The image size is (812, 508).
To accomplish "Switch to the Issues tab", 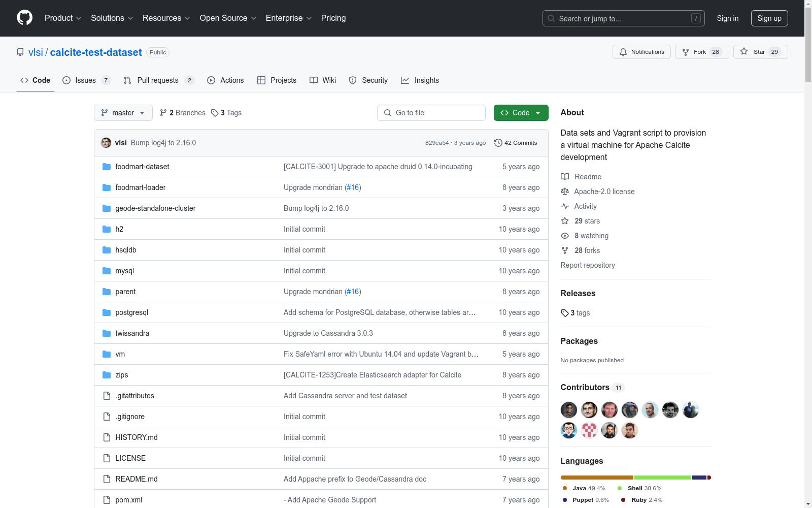I will click(86, 80).
